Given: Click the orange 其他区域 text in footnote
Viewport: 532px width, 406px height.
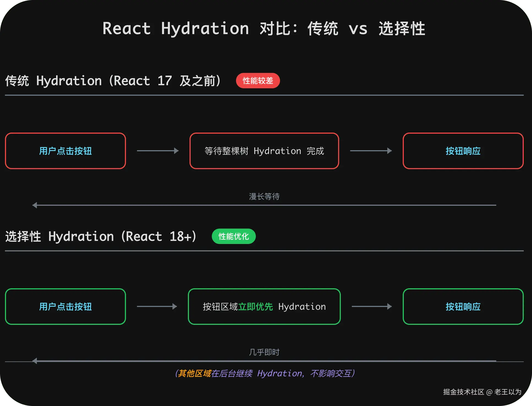Looking at the screenshot, I should 195,373.
